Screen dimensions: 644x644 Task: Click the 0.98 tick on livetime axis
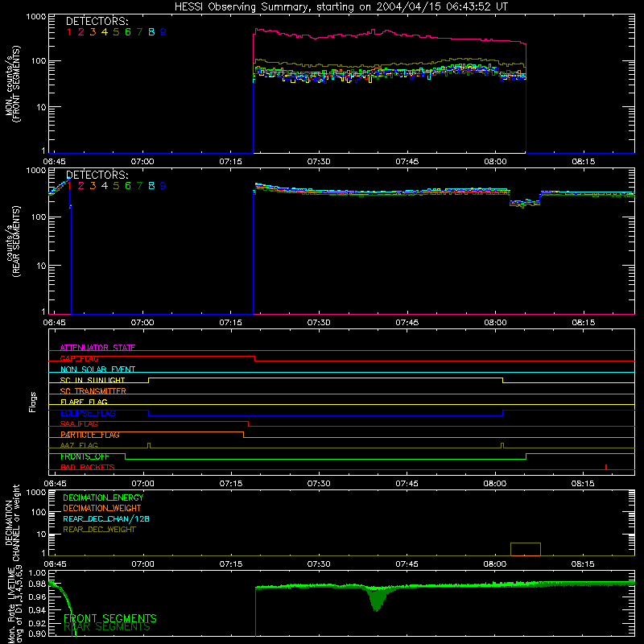[37, 584]
